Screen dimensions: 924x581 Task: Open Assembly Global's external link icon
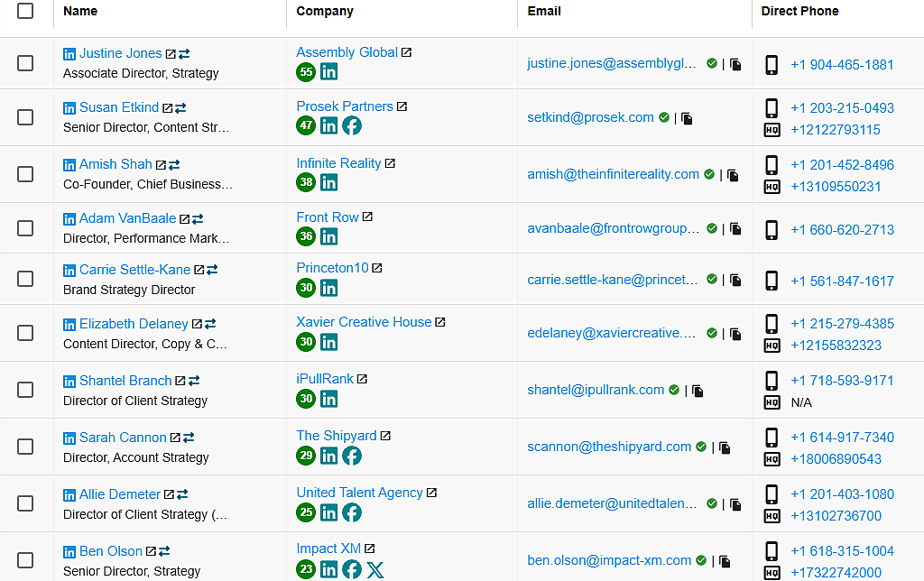(407, 51)
